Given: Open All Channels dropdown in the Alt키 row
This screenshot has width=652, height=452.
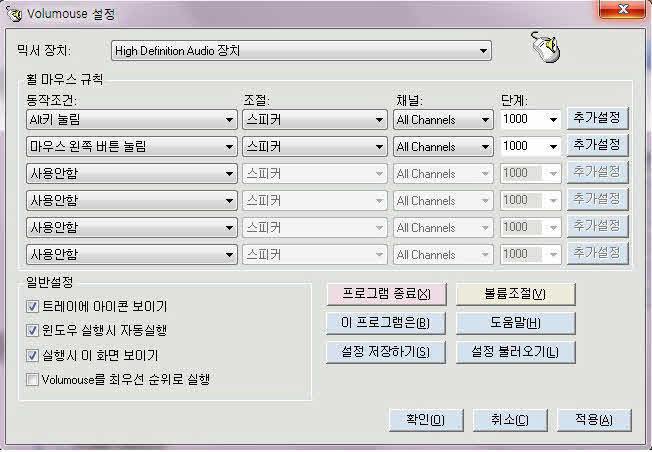Looking at the screenshot, I should pos(443,120).
